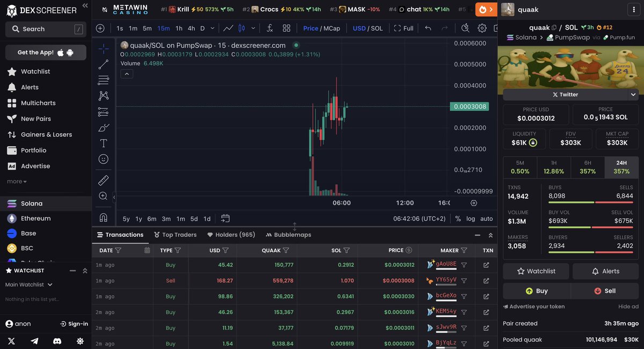The height and width of the screenshot is (349, 644).
Task: Open the date range calendar icon
Action: 225,219
